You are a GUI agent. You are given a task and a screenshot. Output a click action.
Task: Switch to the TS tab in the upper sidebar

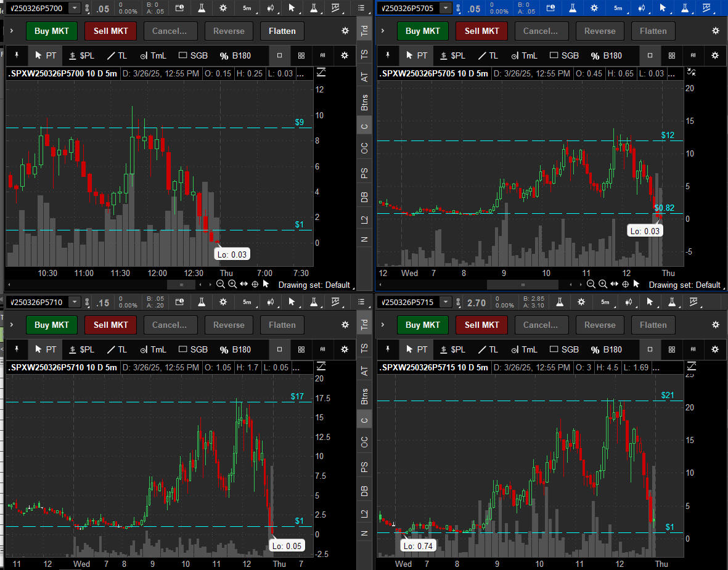point(364,55)
